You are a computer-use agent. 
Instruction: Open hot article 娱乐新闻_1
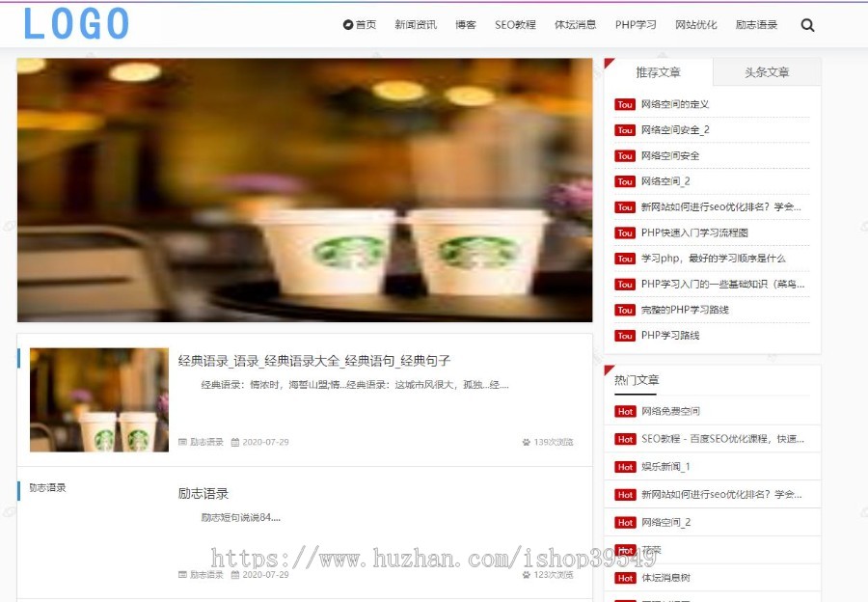(665, 466)
